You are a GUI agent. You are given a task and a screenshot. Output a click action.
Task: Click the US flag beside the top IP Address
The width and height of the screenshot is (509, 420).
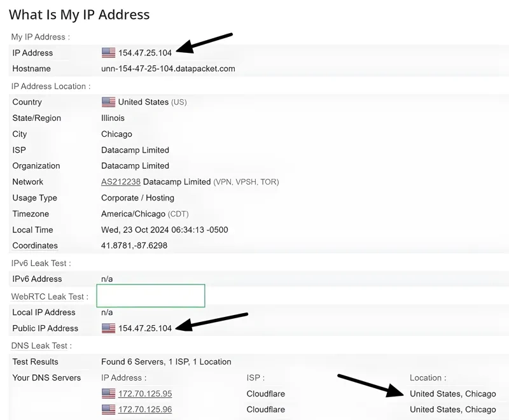[108, 53]
